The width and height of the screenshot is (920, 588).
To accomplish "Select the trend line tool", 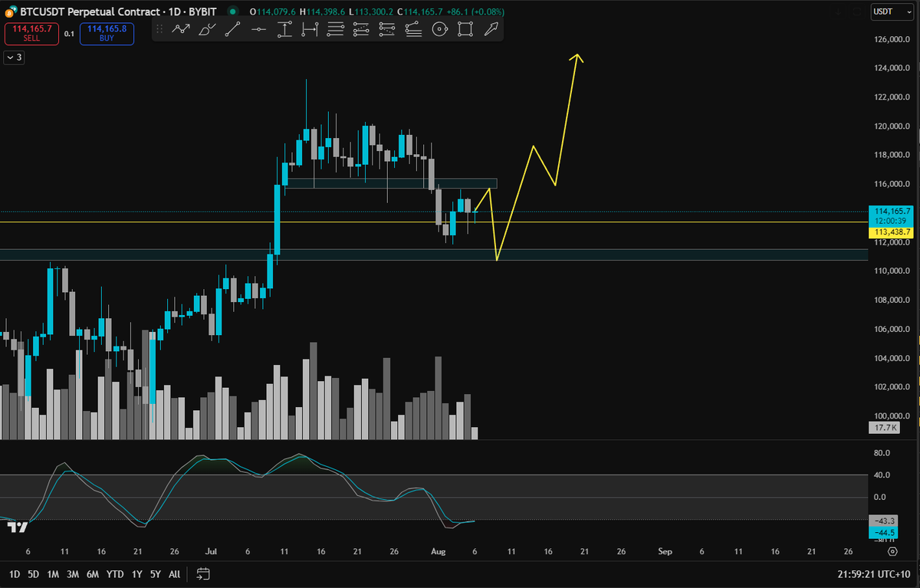I will click(233, 29).
